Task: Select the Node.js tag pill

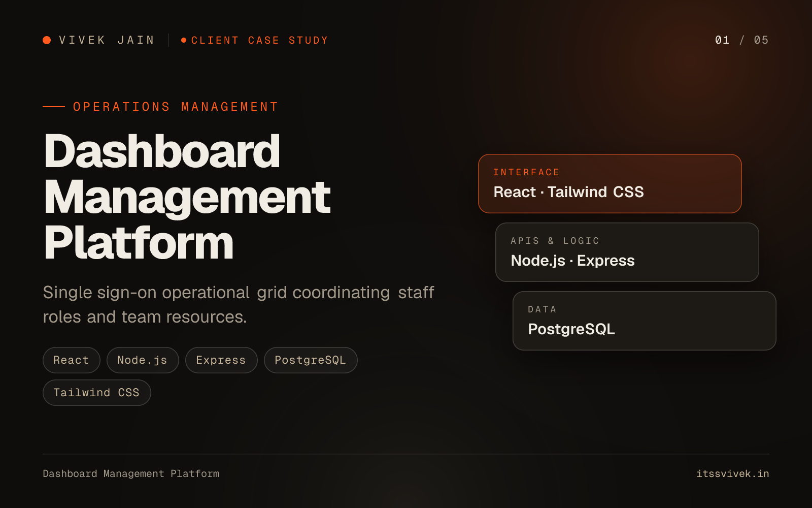Action: (143, 360)
